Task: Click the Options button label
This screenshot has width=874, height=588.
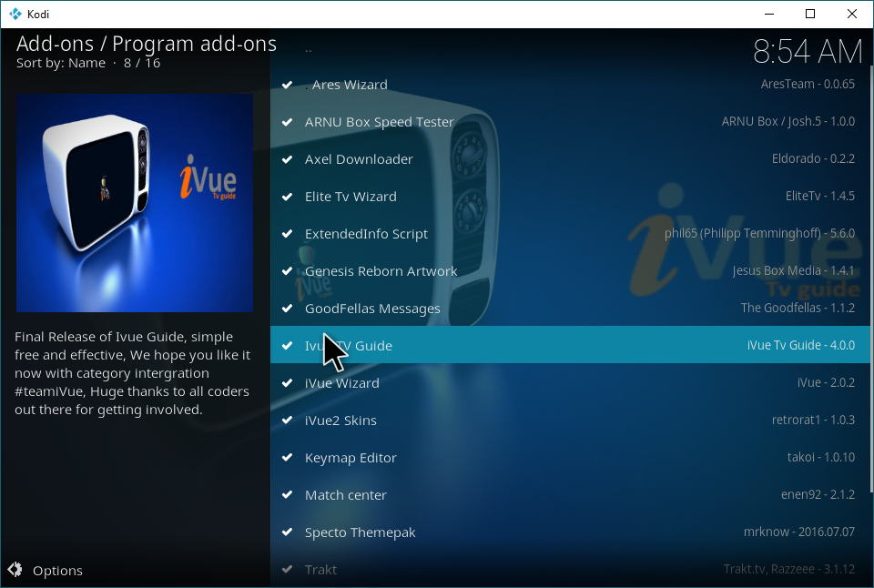Action: pyautogui.click(x=57, y=571)
